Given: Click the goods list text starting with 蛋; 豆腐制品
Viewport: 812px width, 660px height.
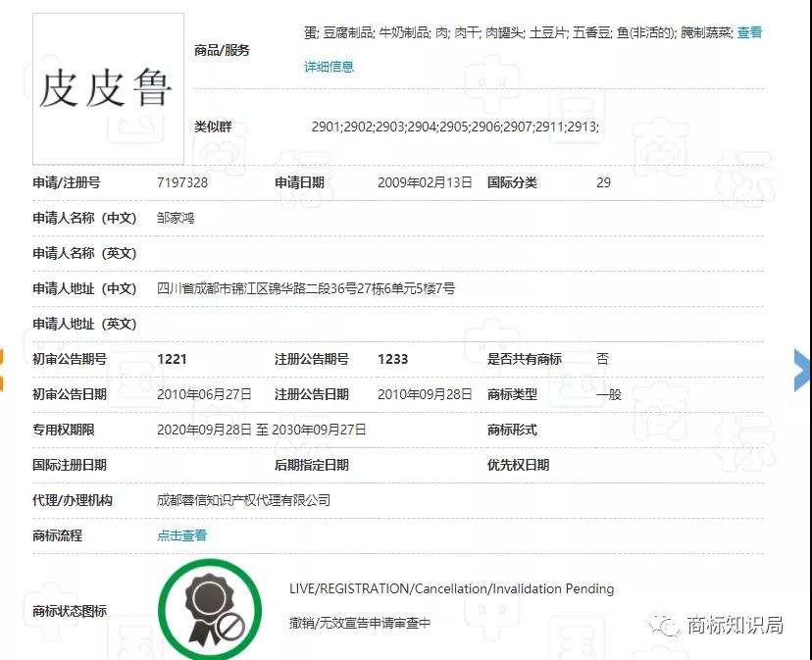Looking at the screenshot, I should (518, 32).
